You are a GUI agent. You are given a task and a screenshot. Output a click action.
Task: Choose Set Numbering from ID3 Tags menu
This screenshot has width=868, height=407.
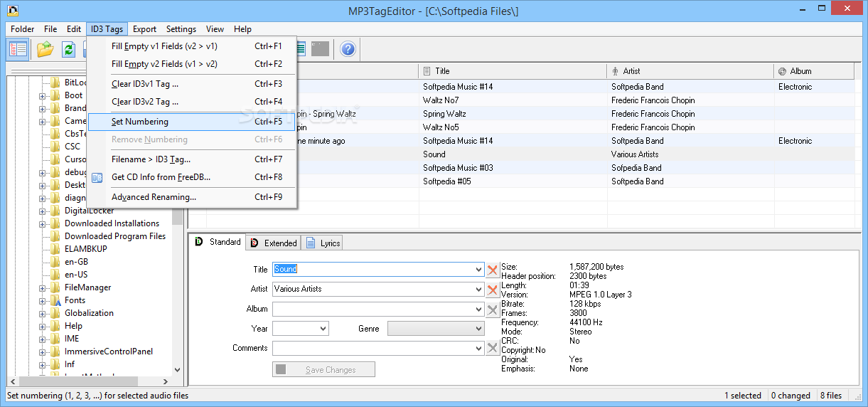[x=191, y=122]
